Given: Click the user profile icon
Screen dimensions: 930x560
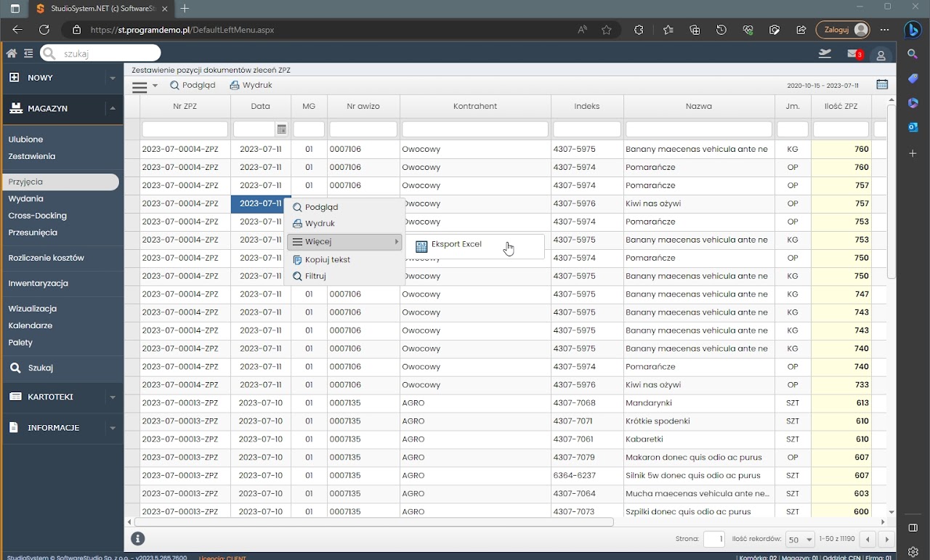Looking at the screenshot, I should tap(881, 55).
